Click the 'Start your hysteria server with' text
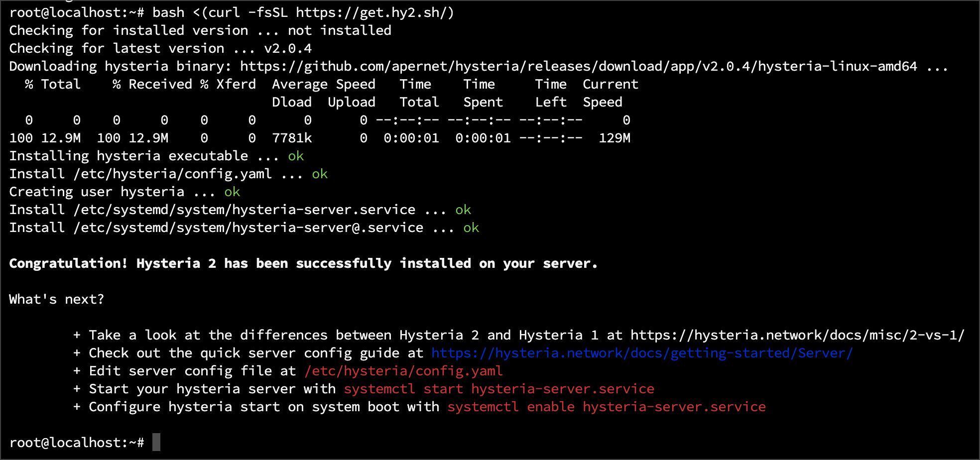Image resolution: width=980 pixels, height=460 pixels. (212, 389)
